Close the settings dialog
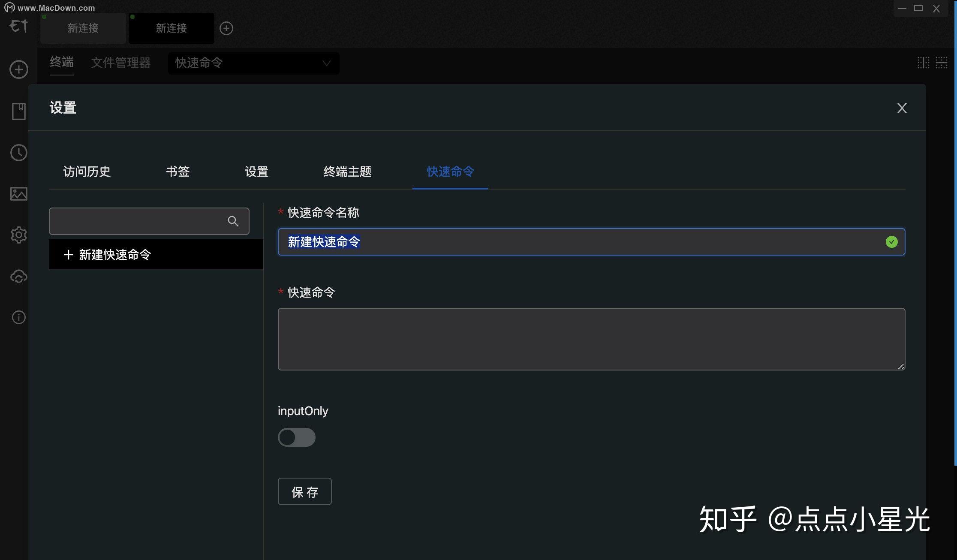Viewport: 957px width, 560px height. tap(902, 108)
